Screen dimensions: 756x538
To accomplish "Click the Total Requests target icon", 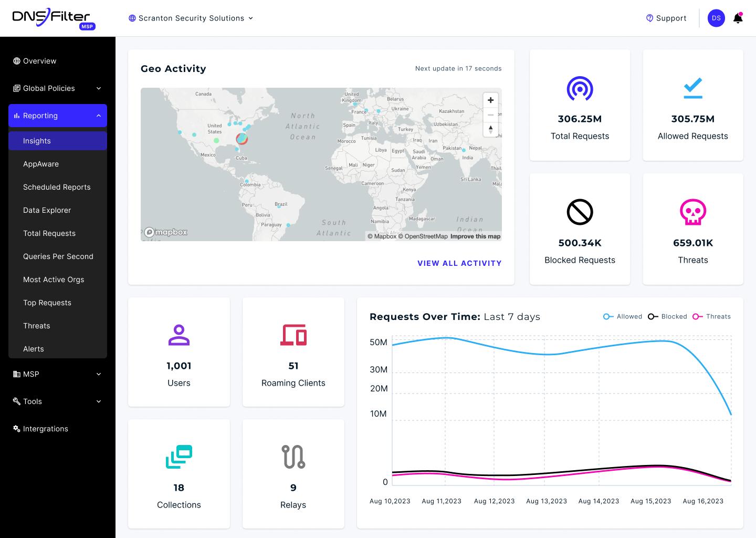I will click(580, 89).
